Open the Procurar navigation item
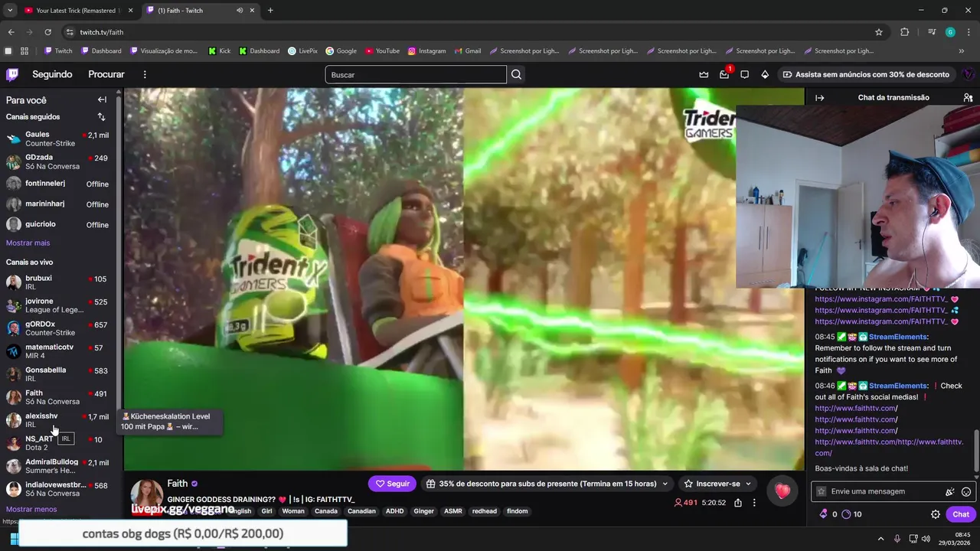Image resolution: width=980 pixels, height=551 pixels. coord(106,74)
